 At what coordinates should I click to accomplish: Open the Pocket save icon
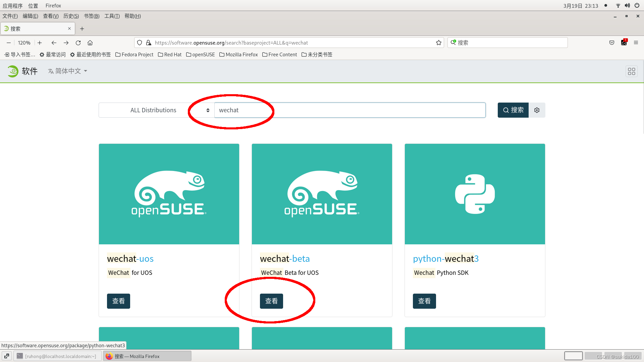tap(612, 43)
